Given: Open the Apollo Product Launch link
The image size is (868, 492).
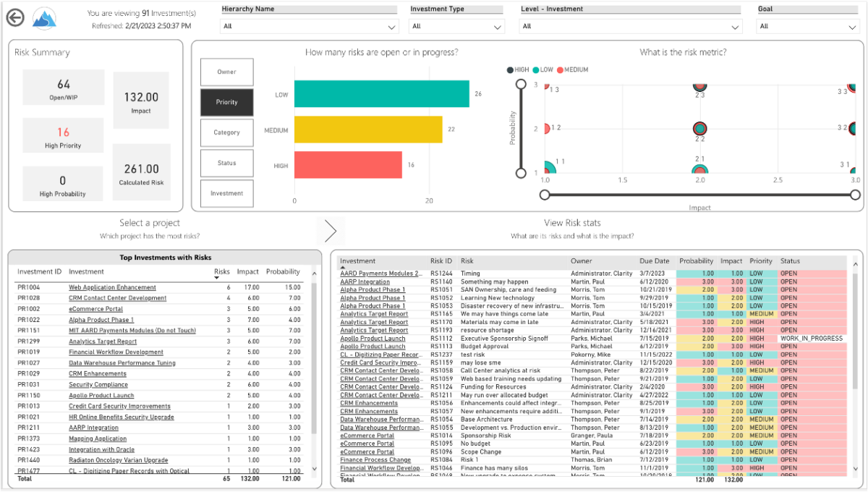Looking at the screenshot, I should click(100, 396).
